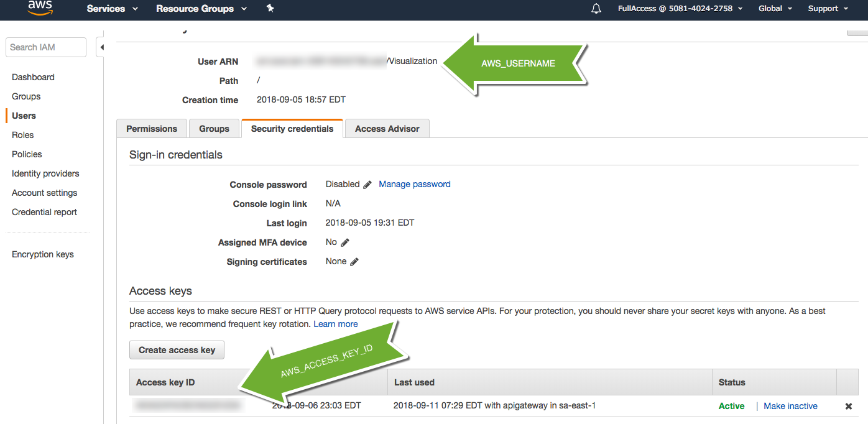Image resolution: width=868 pixels, height=424 pixels.
Task: Switch to the Permissions tab
Action: (152, 129)
